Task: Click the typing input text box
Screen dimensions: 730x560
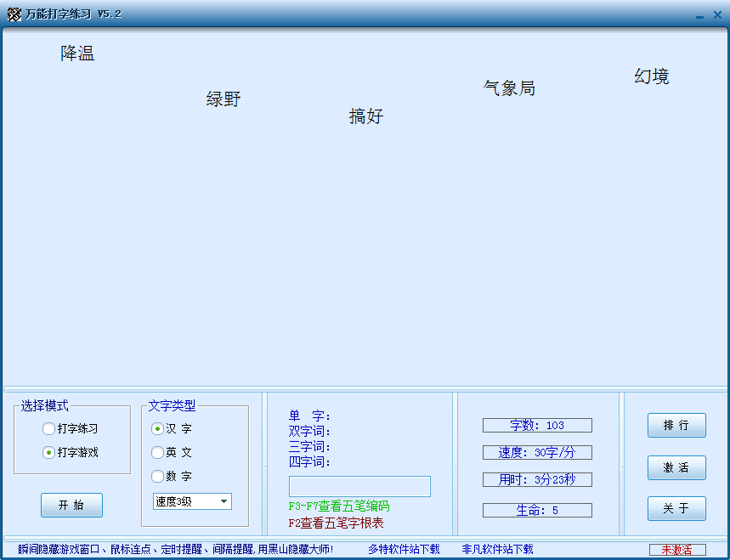Action: (x=359, y=486)
